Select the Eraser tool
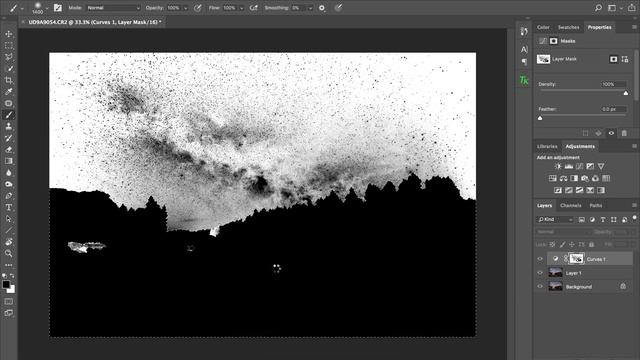This screenshot has width=640, height=360. 9,149
